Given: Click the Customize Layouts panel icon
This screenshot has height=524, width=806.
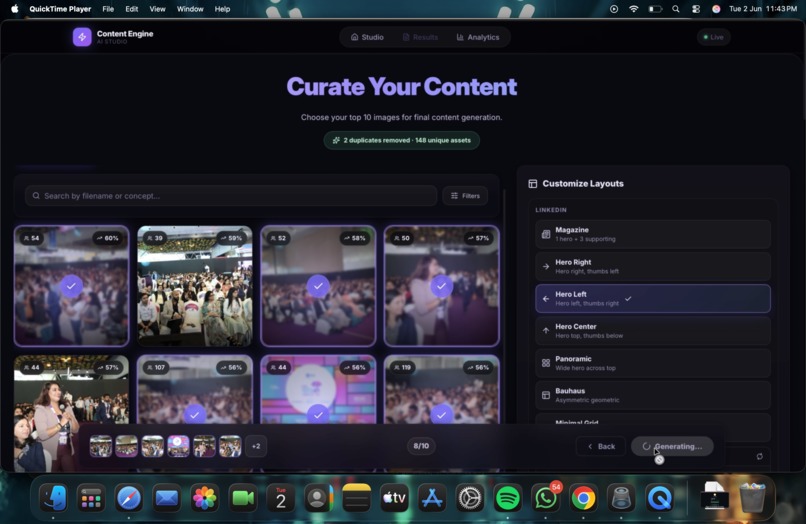Looking at the screenshot, I should [533, 184].
